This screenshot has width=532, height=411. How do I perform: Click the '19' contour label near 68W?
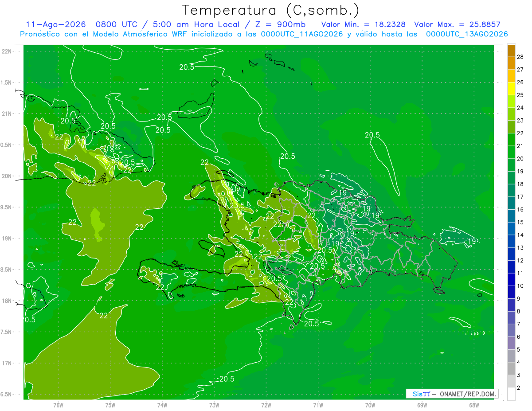coord(472,241)
